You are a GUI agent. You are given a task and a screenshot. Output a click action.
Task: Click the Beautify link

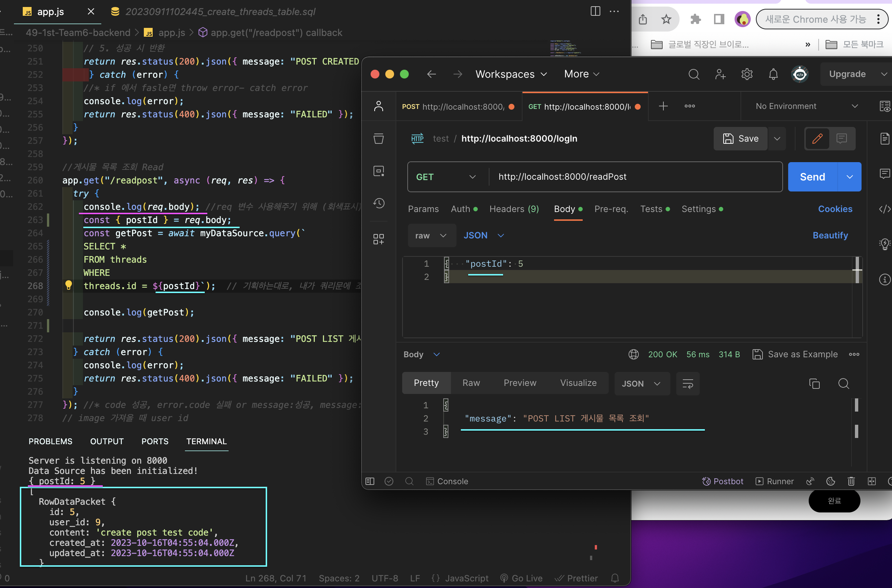(x=830, y=235)
